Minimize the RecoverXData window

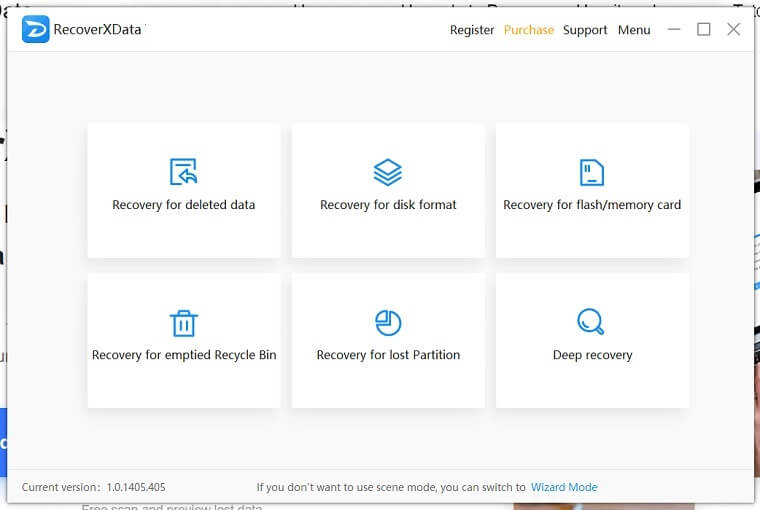point(674,30)
